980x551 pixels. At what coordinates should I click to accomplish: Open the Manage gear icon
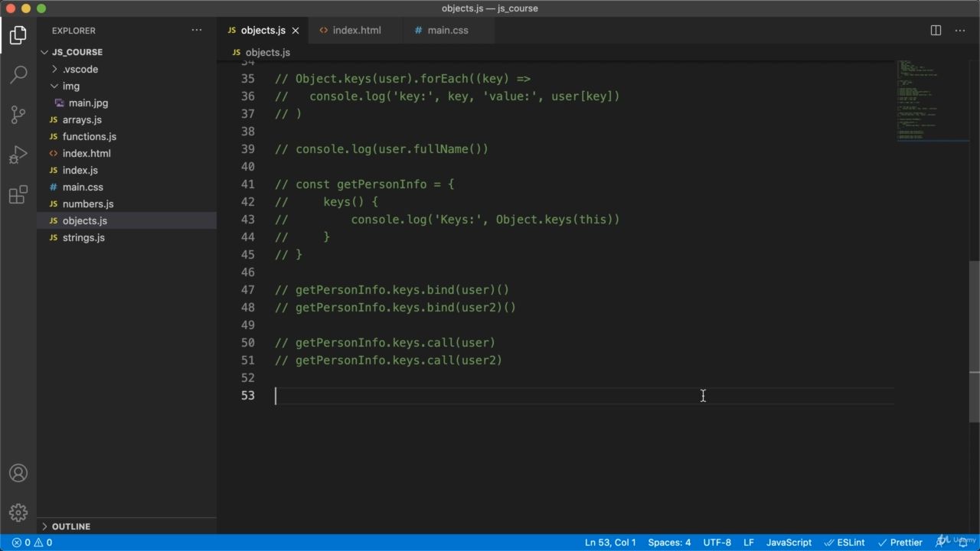click(18, 512)
